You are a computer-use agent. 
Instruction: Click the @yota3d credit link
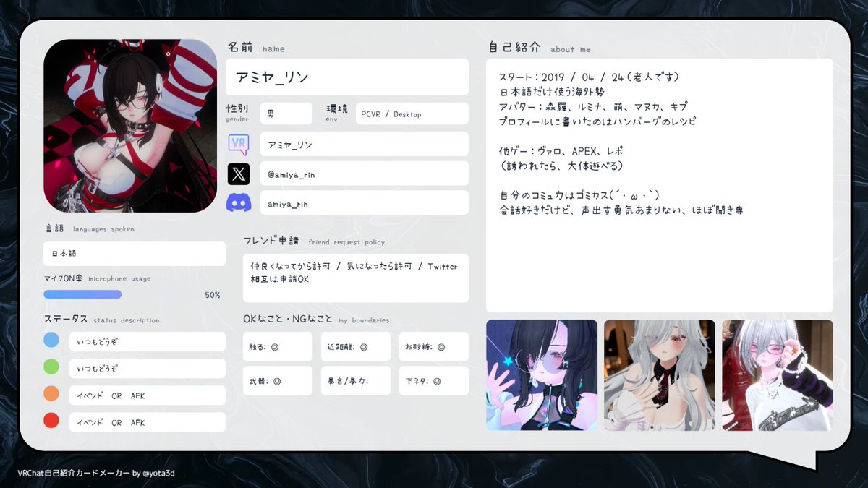click(161, 473)
